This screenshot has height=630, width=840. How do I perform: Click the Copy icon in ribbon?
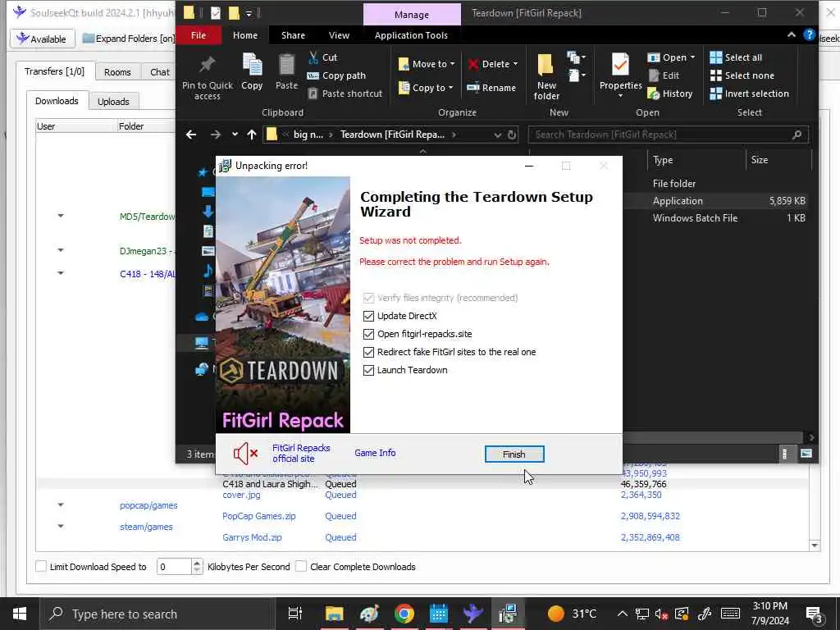pos(252,65)
